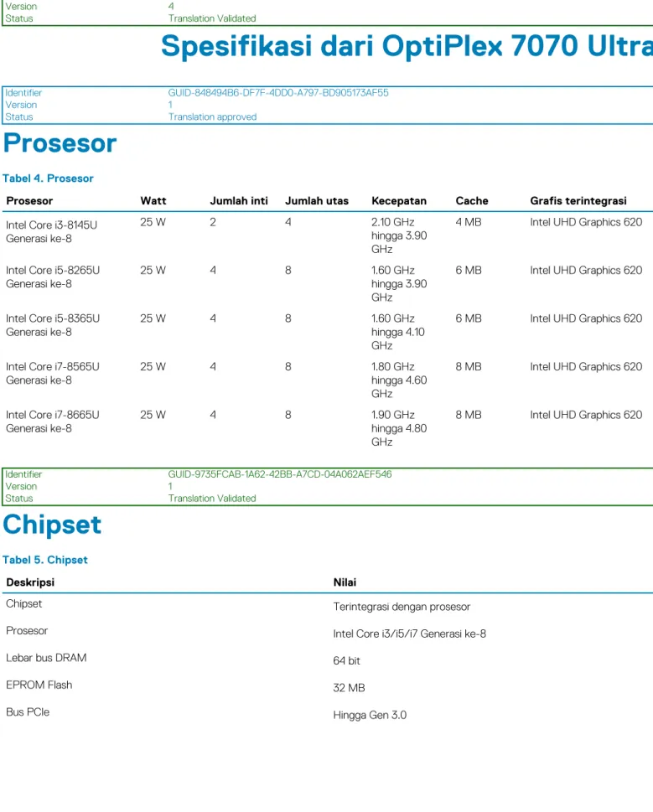This screenshot has width=653, height=812.
Task: Click core count '2' in i3-8145U row
Action: (x=213, y=222)
